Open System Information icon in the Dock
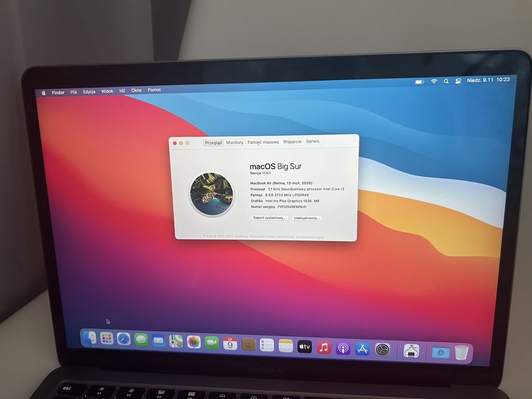The image size is (532, 399). pyautogui.click(x=411, y=351)
